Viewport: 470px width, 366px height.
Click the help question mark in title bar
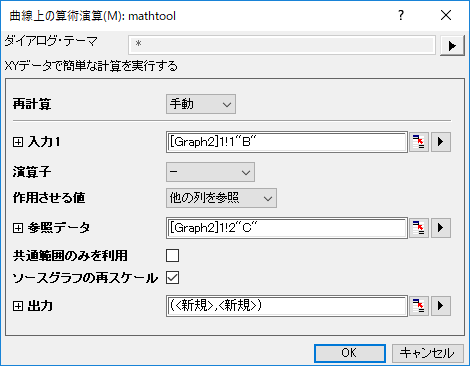(401, 15)
